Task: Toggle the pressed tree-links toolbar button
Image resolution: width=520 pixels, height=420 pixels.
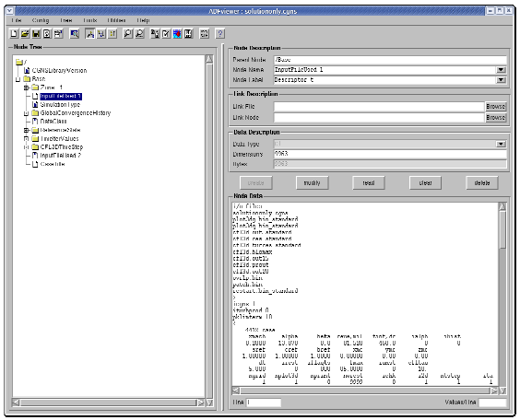Action: tap(90, 33)
